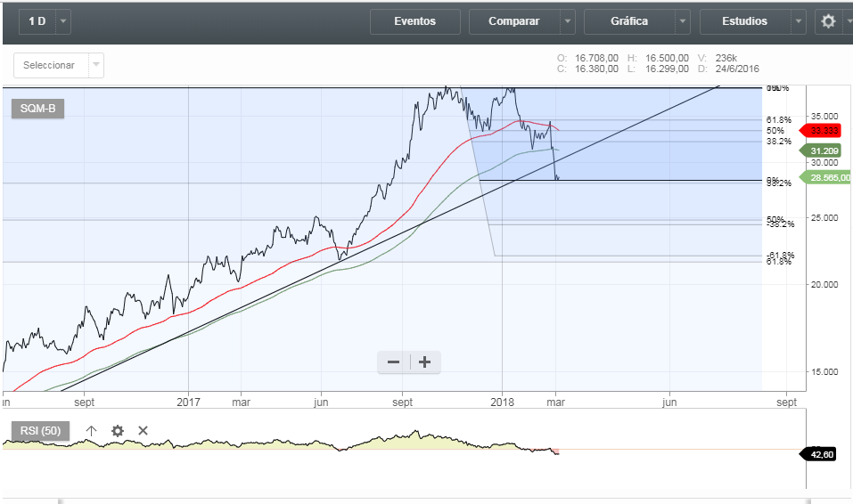
Task: Click the light green 28.565,00 price marker
Action: tap(825, 177)
